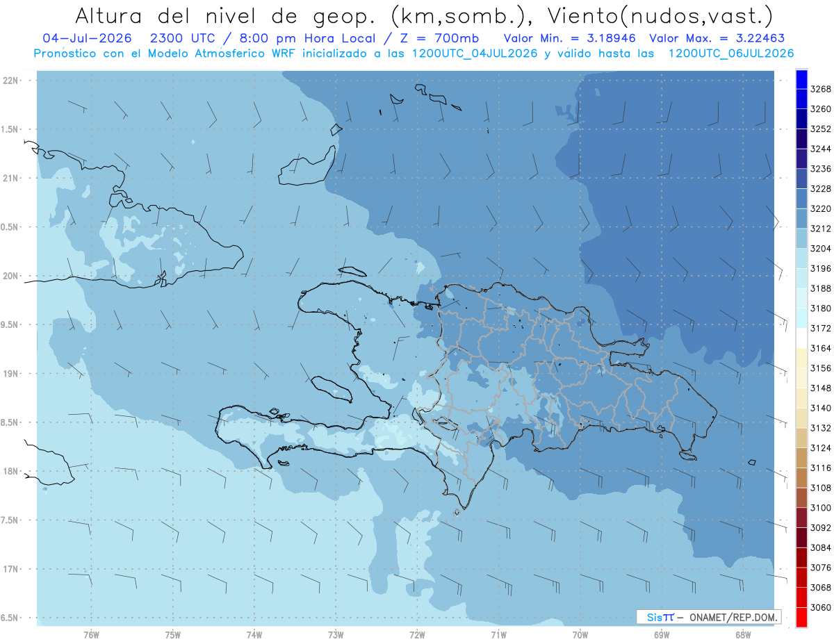
Task: Pick the legend swatch between 3220 and 3212
Action: click(x=801, y=218)
